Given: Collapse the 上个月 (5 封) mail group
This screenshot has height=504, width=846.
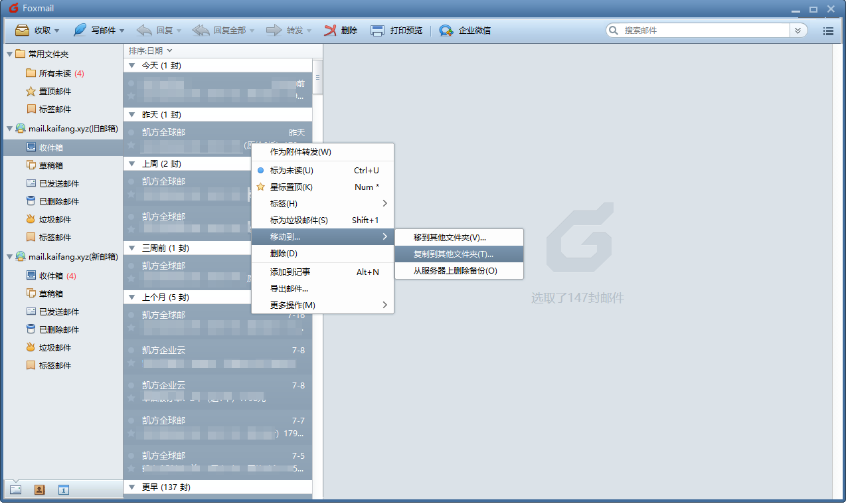Looking at the screenshot, I should pyautogui.click(x=131, y=297).
